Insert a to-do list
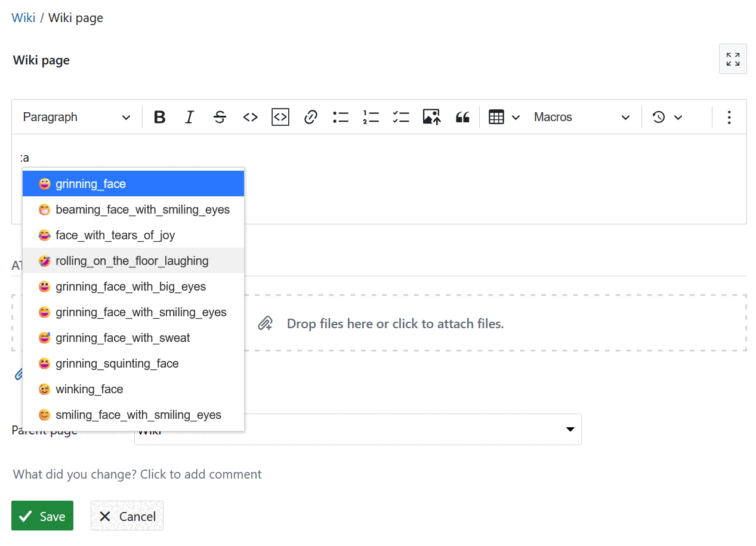 coord(401,117)
